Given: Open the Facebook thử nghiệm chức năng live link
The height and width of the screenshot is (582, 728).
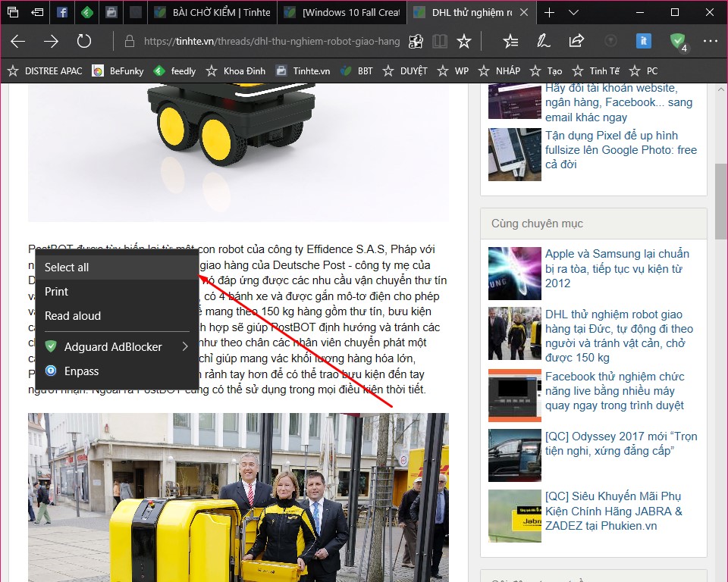Looking at the screenshot, I should (615, 391).
